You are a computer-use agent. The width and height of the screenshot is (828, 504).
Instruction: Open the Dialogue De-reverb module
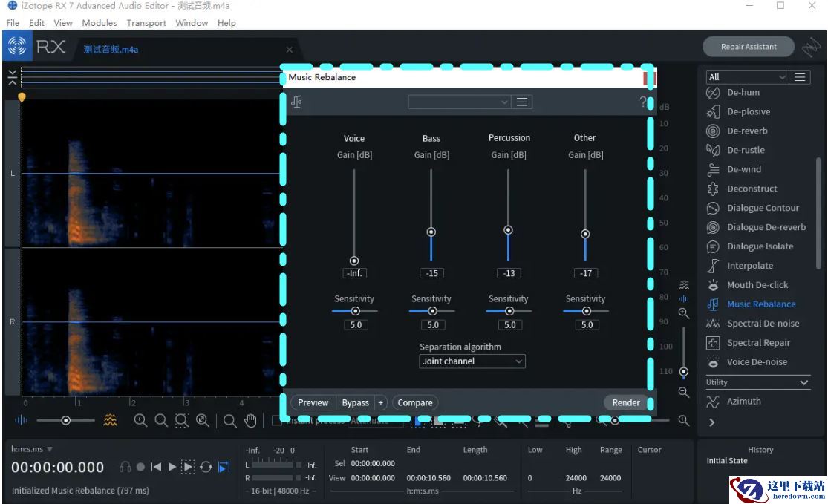766,227
